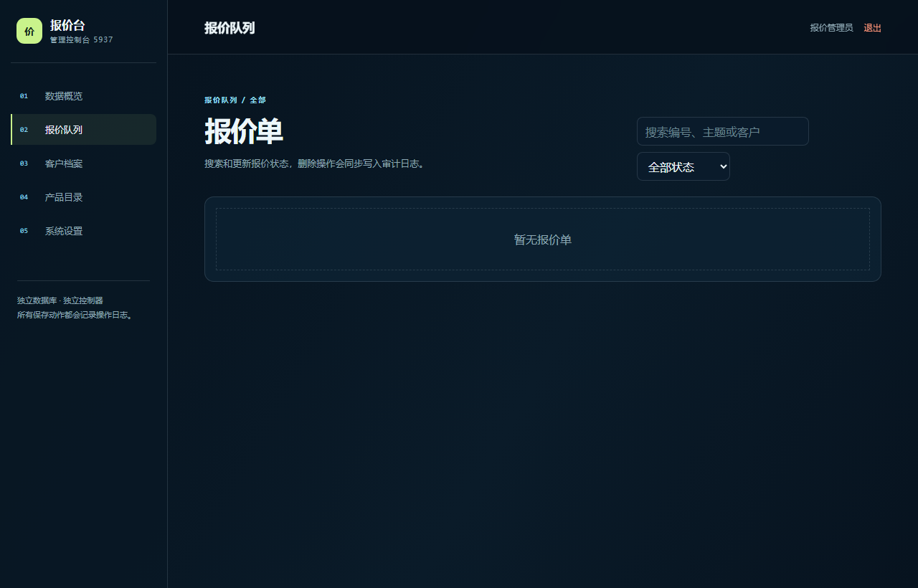918x588 pixels.
Task: Click the 搜索和更新报价状态 description text
Action: 315,163
